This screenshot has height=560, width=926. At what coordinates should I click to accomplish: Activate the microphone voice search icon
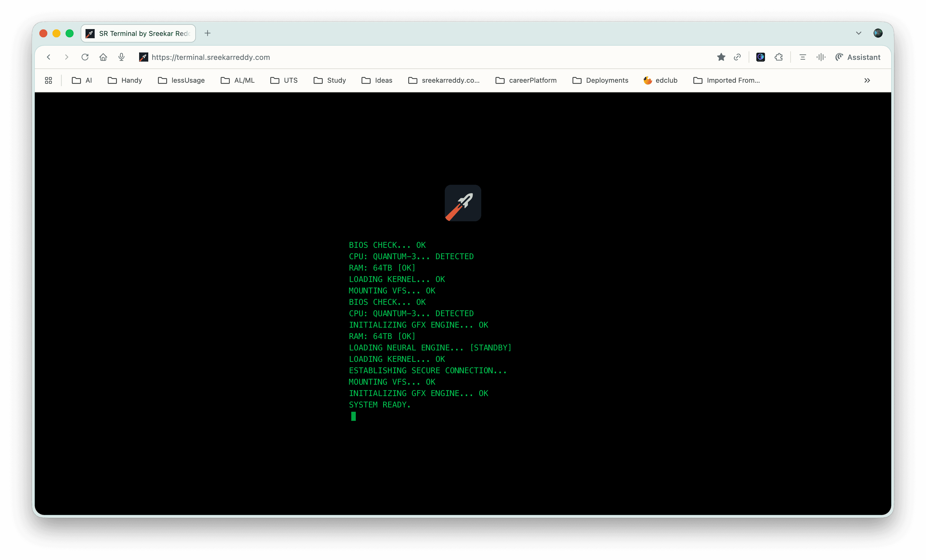coord(121,57)
